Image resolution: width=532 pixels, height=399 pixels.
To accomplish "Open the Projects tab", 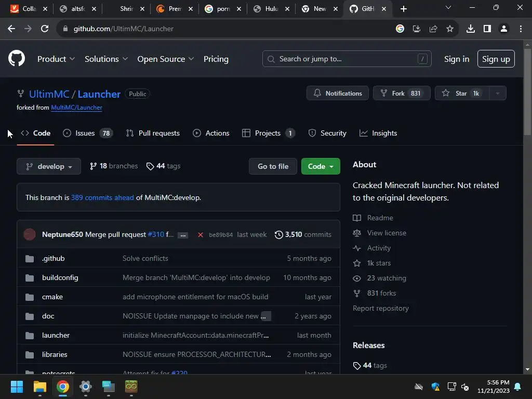I will point(269,134).
